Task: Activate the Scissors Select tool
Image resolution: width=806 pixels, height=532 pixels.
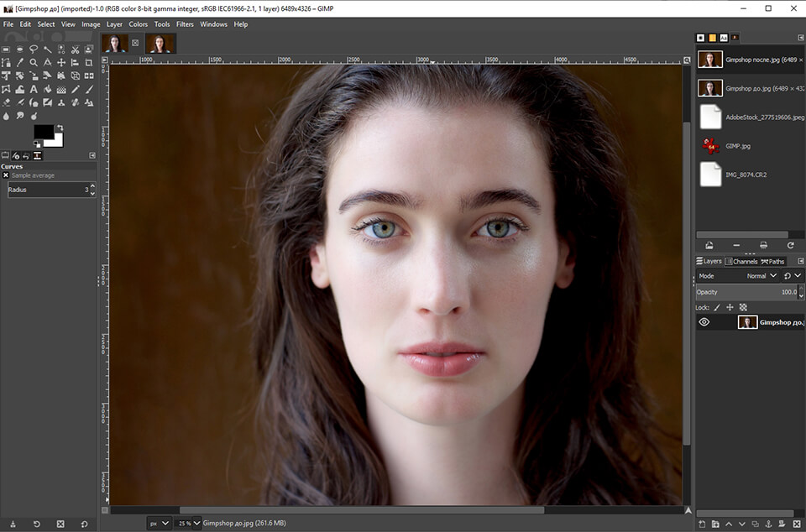Action: point(75,49)
